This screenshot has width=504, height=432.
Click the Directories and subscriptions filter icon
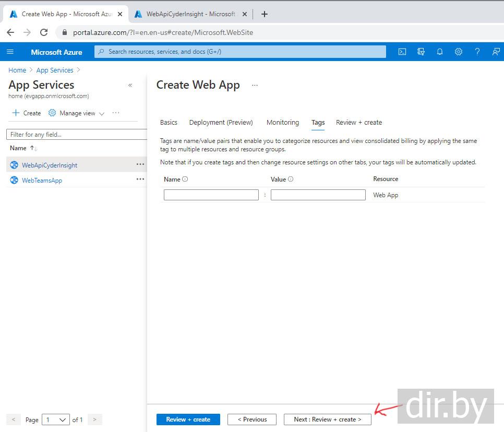pos(421,52)
